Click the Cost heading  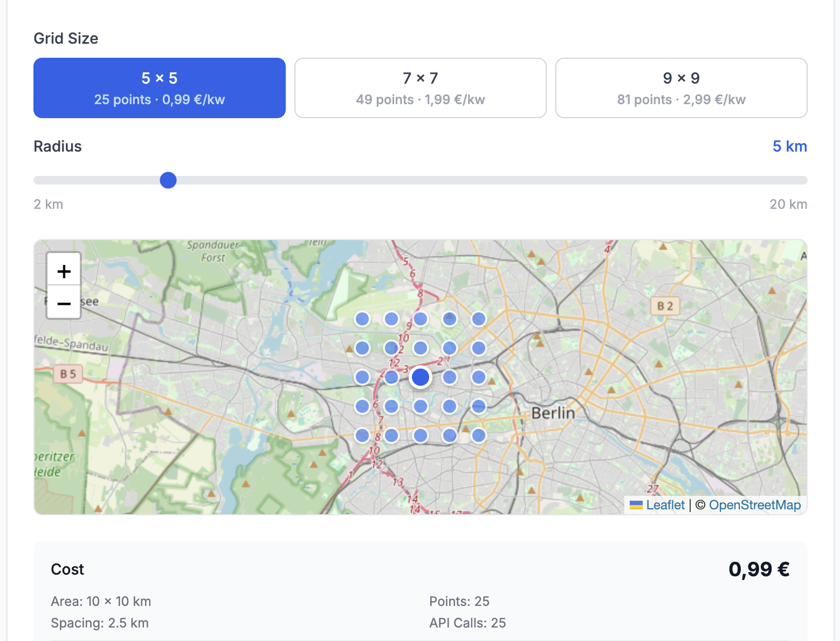point(67,569)
